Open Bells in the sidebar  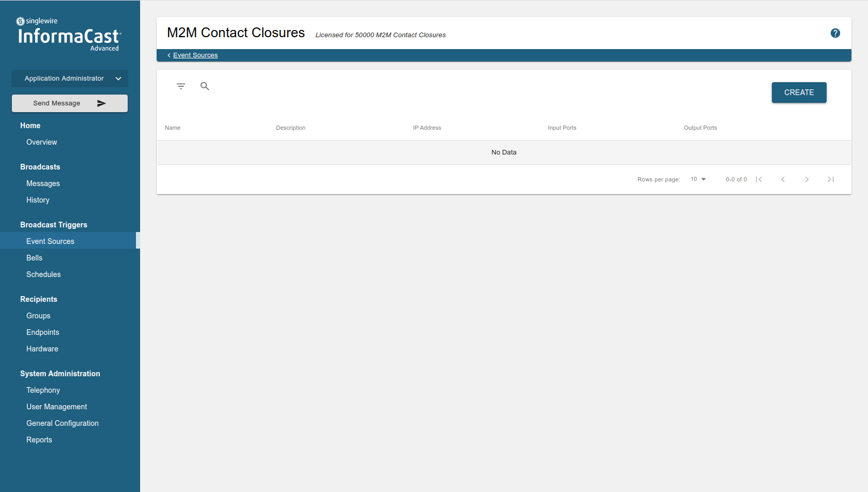coord(34,258)
